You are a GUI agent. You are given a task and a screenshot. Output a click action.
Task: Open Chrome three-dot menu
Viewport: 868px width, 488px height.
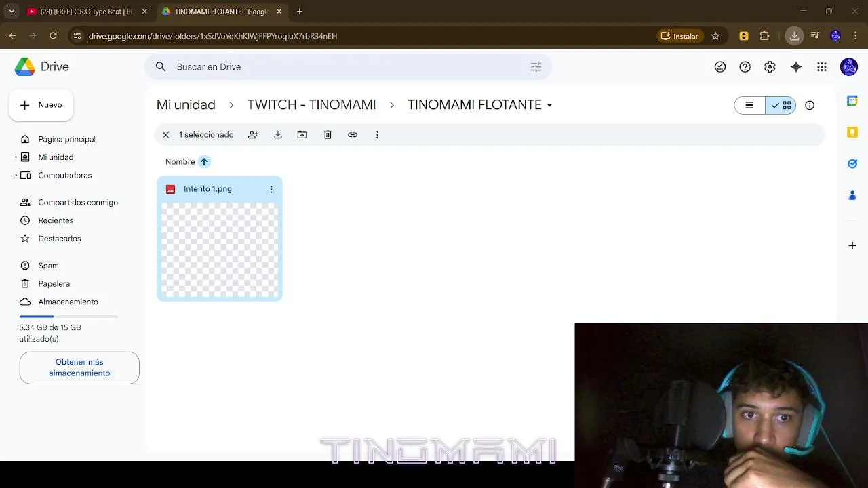855,36
